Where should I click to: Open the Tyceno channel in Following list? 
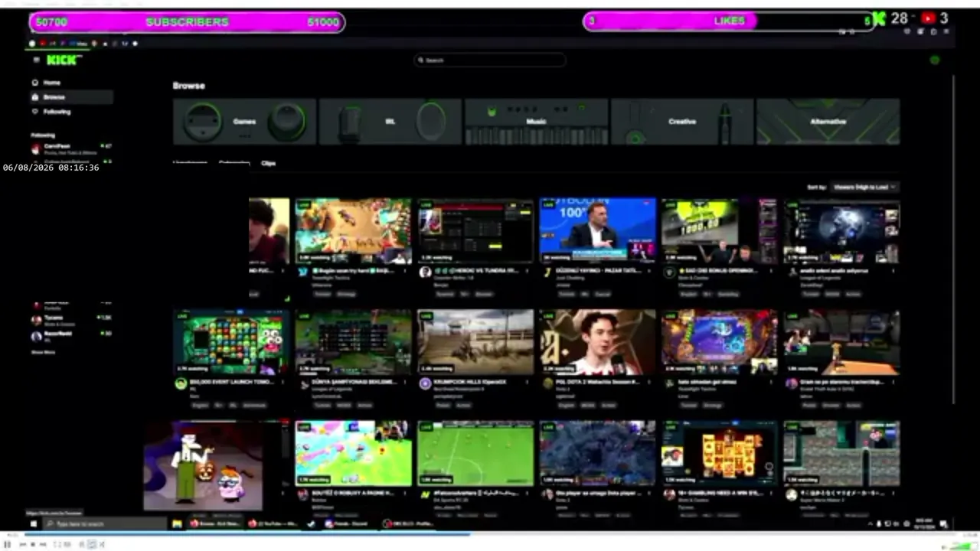tap(72, 319)
